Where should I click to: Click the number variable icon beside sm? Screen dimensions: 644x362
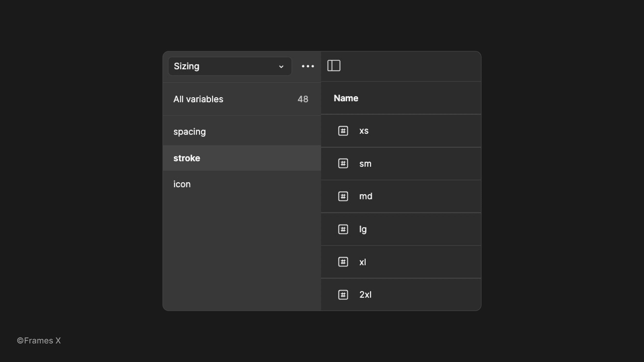click(x=343, y=163)
